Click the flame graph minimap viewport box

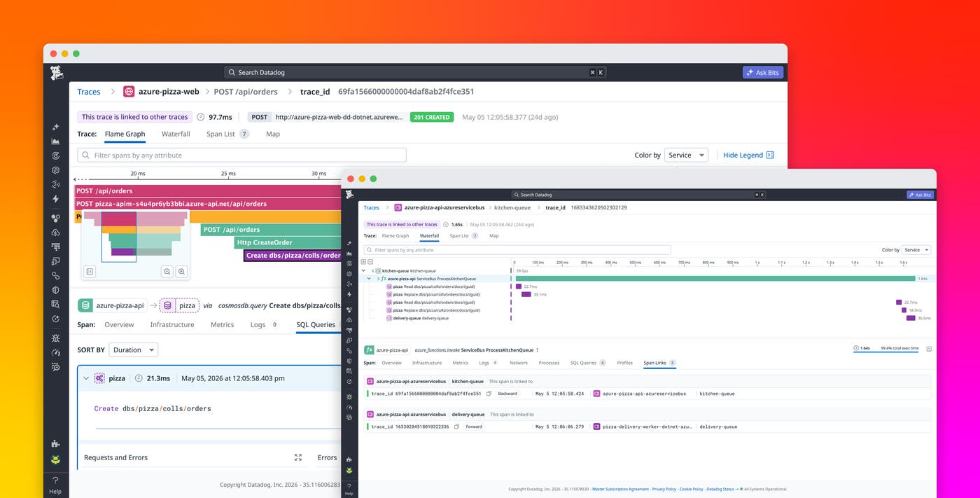point(118,237)
